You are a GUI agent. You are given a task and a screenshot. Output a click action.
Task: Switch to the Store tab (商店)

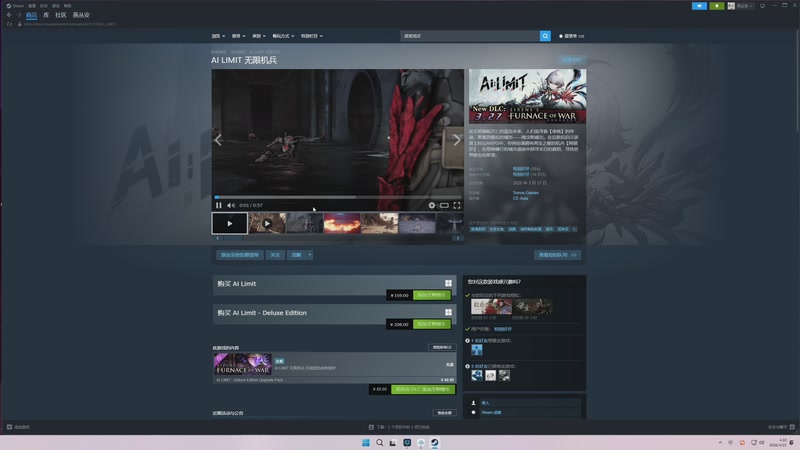31,15
